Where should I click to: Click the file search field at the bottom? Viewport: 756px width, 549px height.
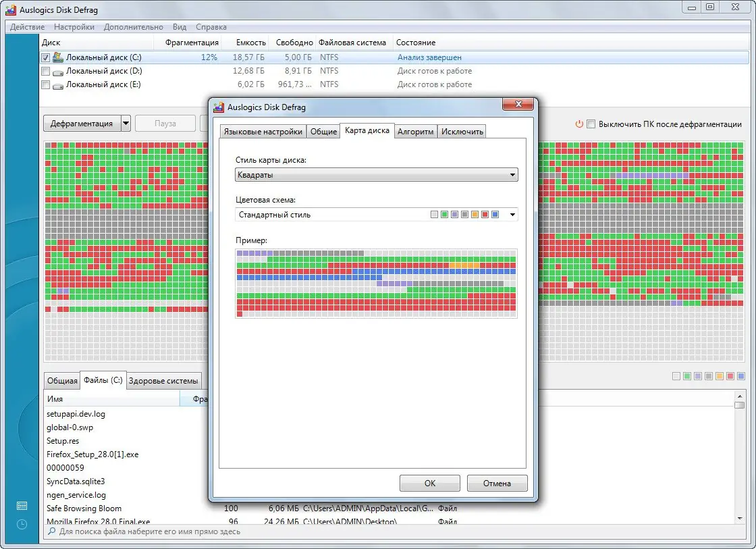(396, 531)
